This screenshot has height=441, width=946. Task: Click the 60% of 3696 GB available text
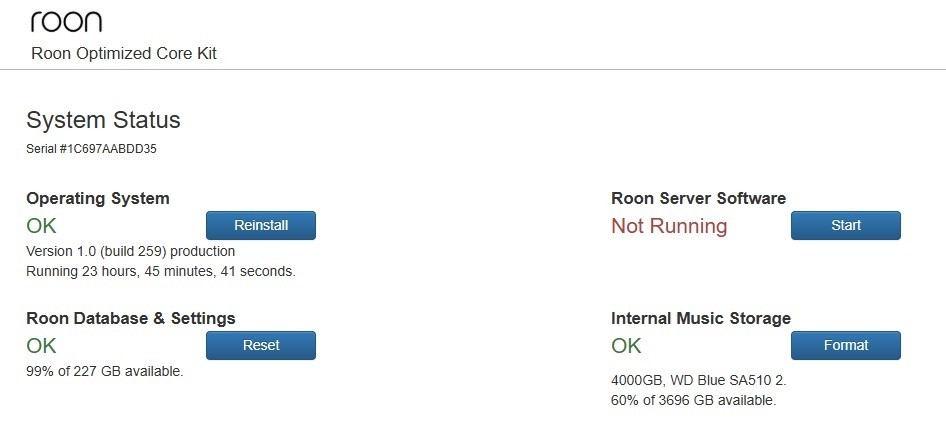click(x=694, y=401)
